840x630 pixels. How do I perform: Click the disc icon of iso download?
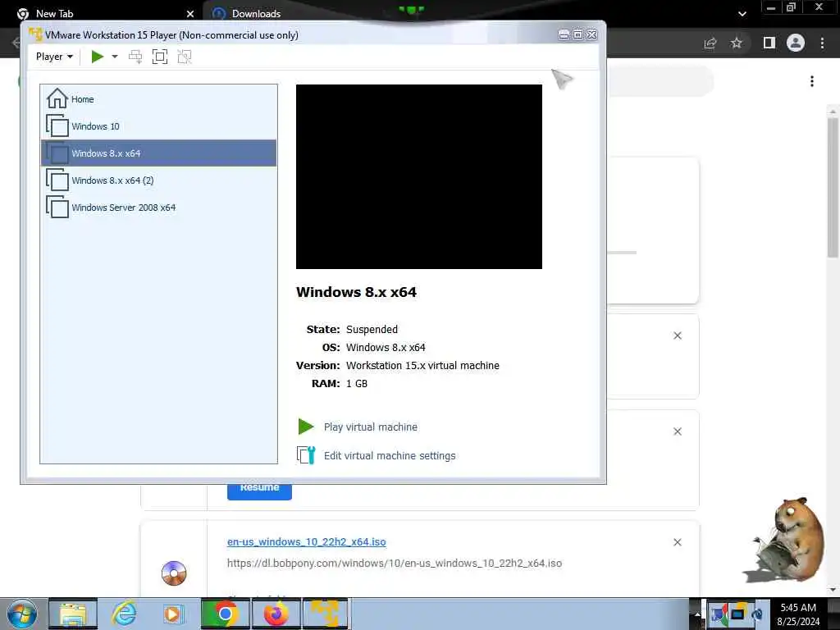tap(174, 573)
